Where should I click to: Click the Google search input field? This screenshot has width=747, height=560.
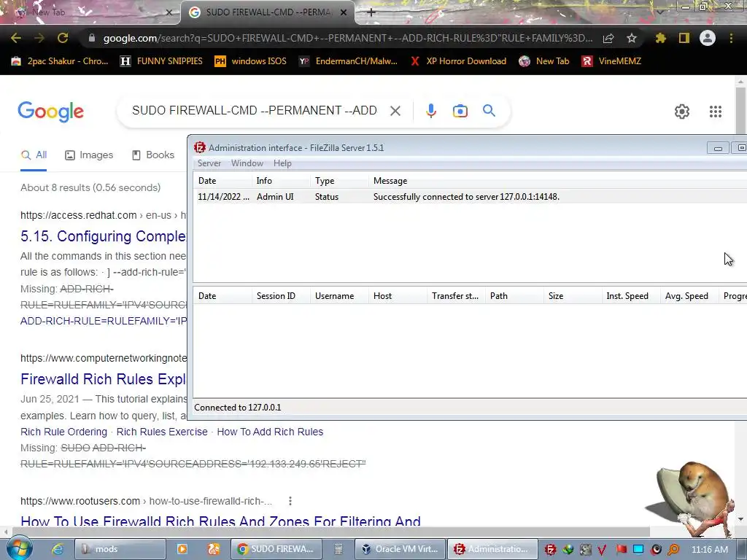click(255, 111)
